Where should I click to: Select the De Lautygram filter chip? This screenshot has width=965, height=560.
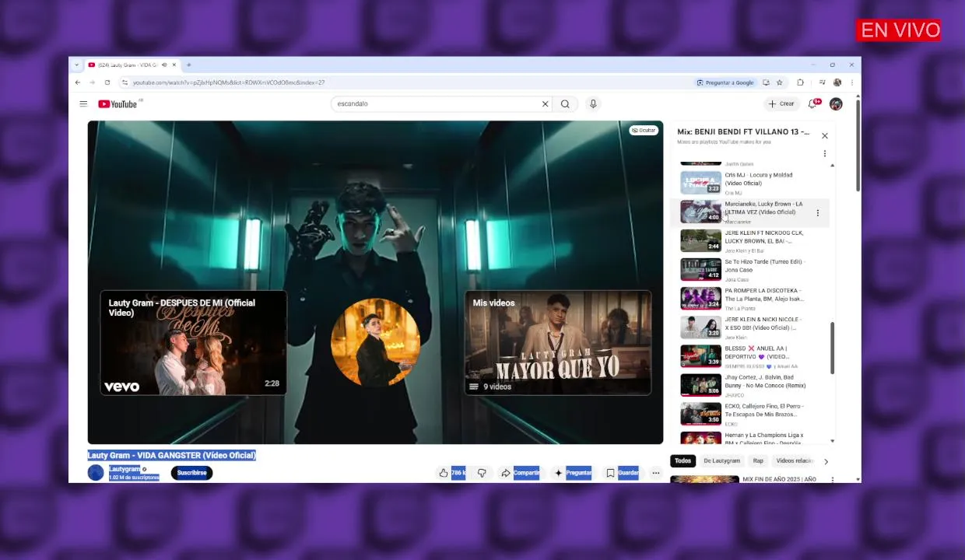(722, 461)
